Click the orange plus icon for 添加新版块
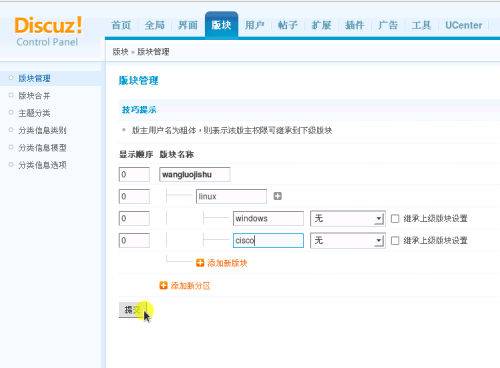The width and height of the screenshot is (500, 368). [x=200, y=263]
